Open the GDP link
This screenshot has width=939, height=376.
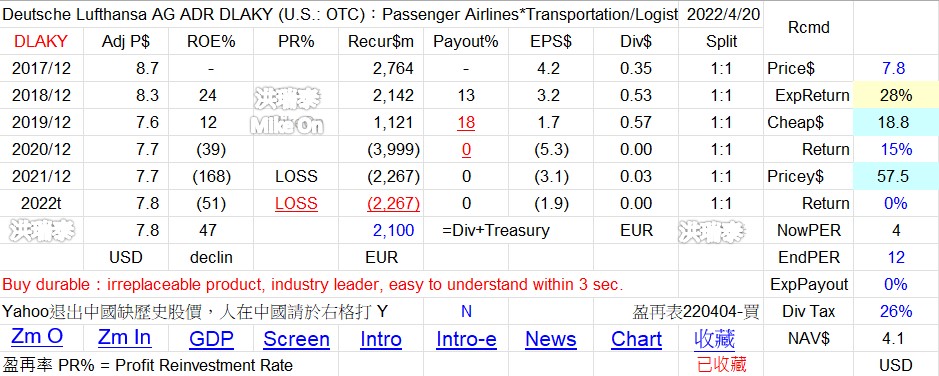click(x=211, y=339)
